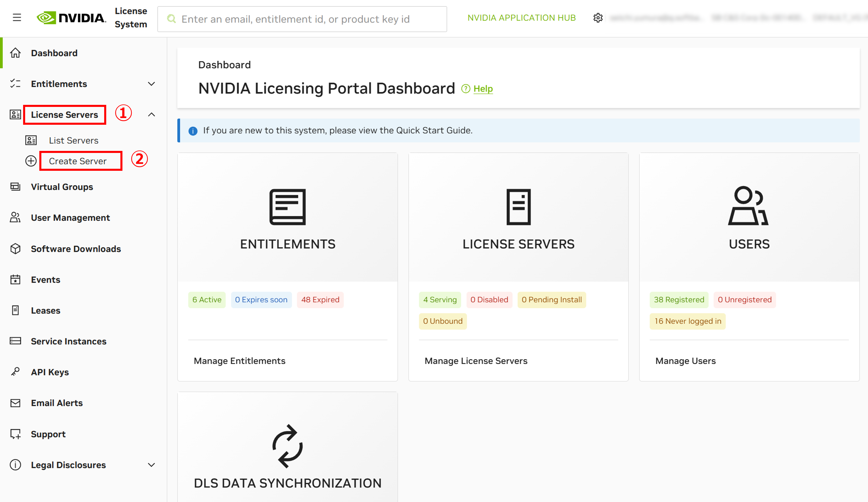This screenshot has height=502, width=868.
Task: Click the Support chat icon
Action: 15,434
